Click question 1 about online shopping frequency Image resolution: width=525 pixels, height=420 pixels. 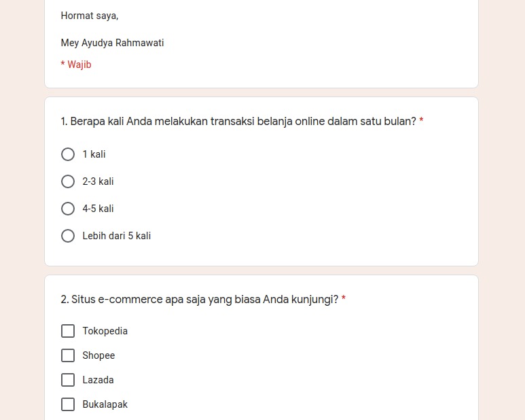pyautogui.click(x=238, y=122)
